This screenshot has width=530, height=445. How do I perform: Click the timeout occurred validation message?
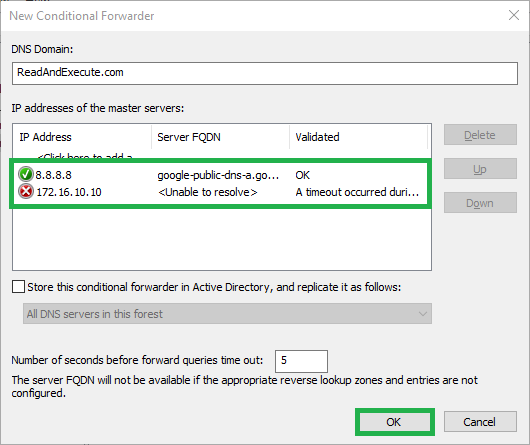pyautogui.click(x=357, y=192)
